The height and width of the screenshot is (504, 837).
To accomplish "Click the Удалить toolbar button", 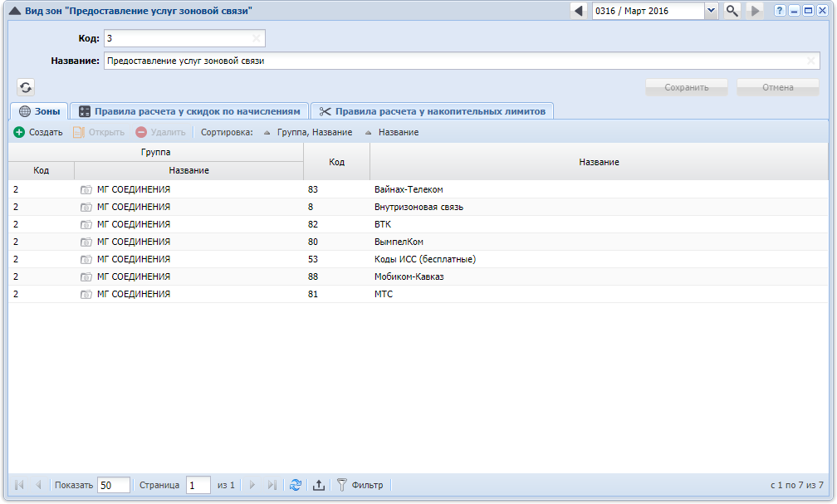I will click(161, 132).
